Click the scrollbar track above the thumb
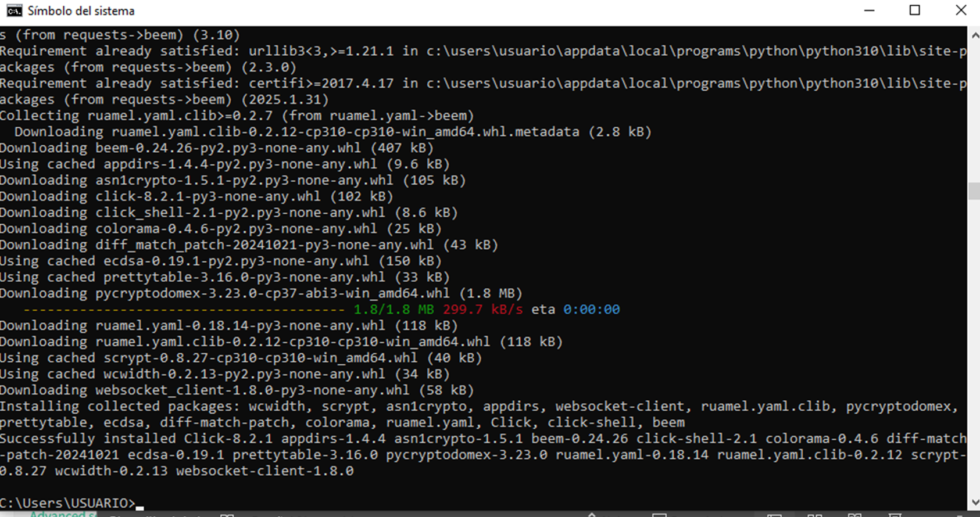Viewport: 980px width, 517px height. click(974, 113)
